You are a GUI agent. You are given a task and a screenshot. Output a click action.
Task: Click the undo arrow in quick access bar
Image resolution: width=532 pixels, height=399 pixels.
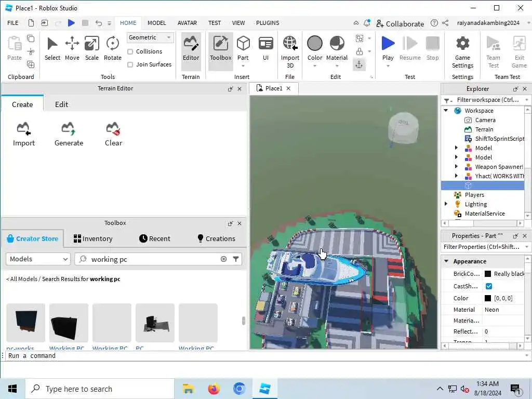click(x=98, y=23)
